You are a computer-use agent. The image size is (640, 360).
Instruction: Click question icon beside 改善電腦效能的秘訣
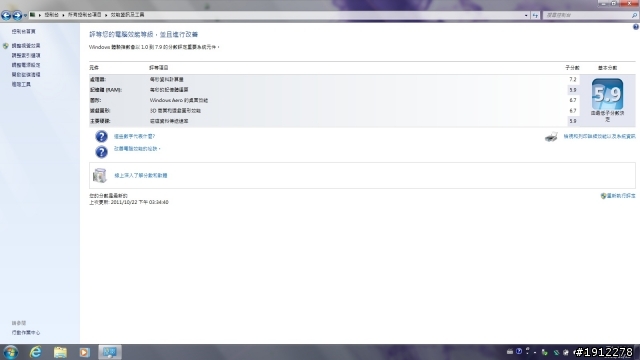point(101,152)
